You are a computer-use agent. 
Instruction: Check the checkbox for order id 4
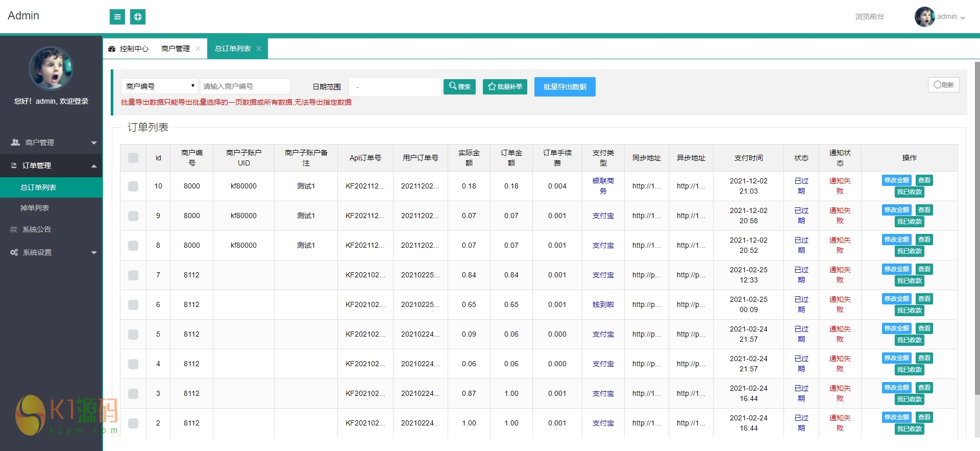pos(133,364)
